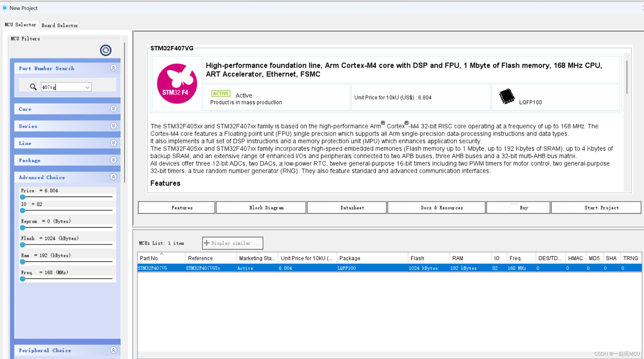Image resolution: width=644 pixels, height=359 pixels.
Task: Click the magnifier search icon
Action: pos(33,87)
